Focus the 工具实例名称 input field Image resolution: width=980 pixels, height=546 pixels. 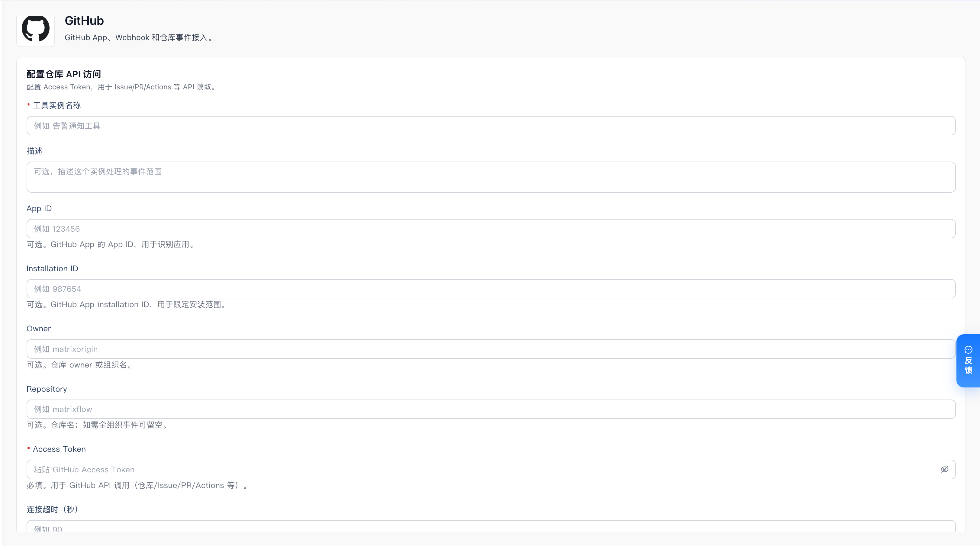point(491,125)
